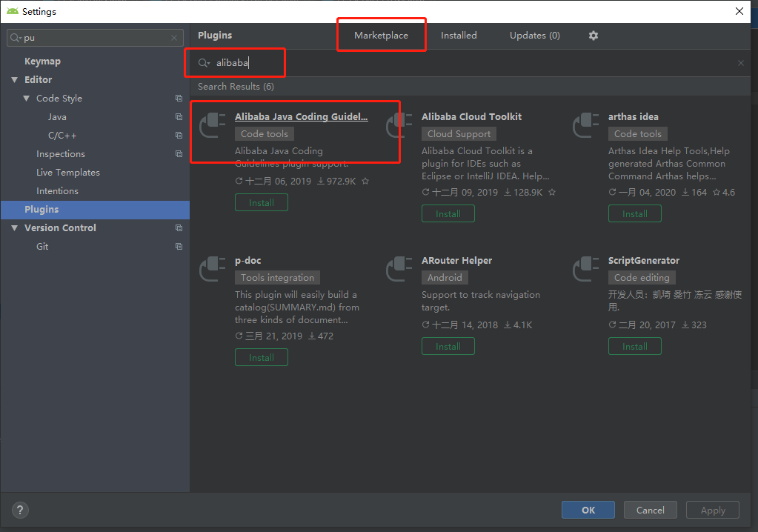Collapse the Code Style tree node
Viewport: 758px width, 532px height.
point(26,98)
